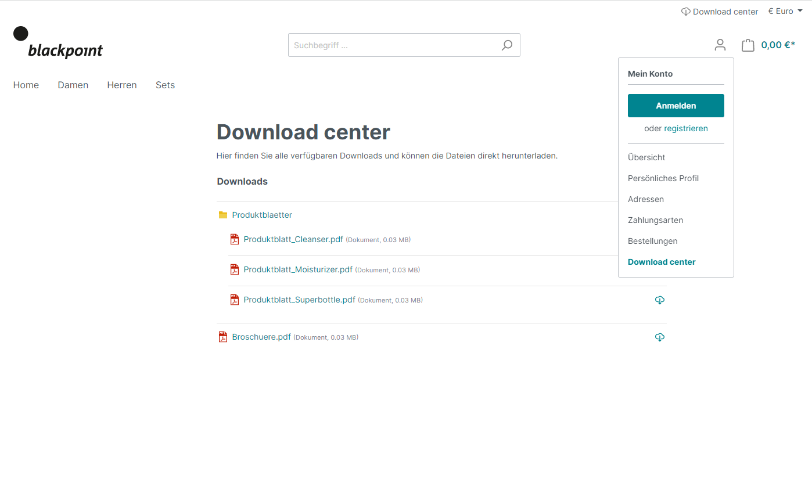Download Produktblatt_Superbottle.pdf via cloud icon
The image size is (812, 504).
pos(660,300)
